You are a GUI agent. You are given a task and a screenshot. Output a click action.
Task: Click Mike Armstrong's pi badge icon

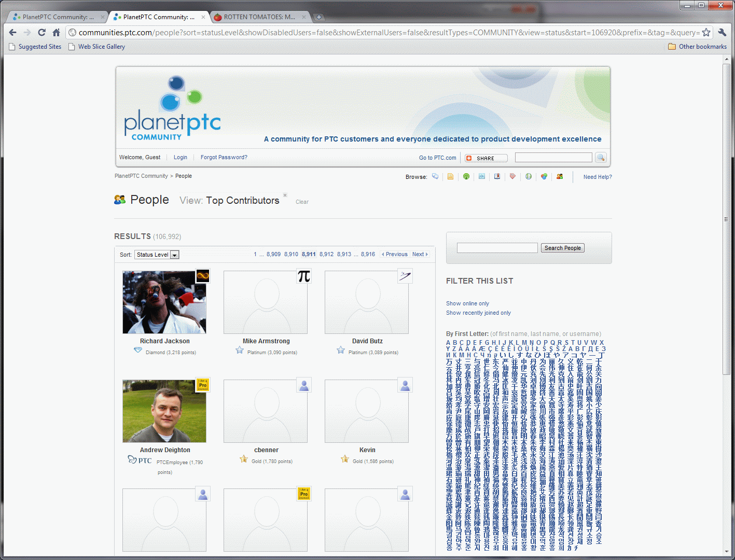pos(304,276)
